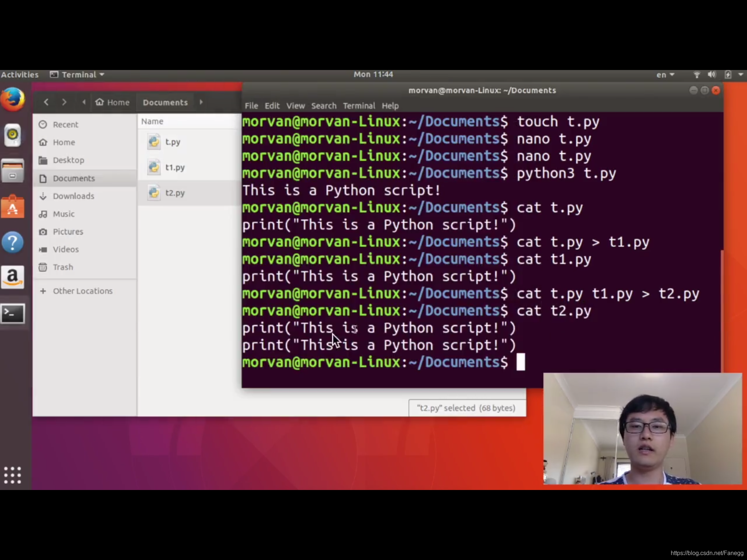Viewport: 747px width, 560px height.
Task: Click Other Locations in sidebar
Action: tap(82, 291)
